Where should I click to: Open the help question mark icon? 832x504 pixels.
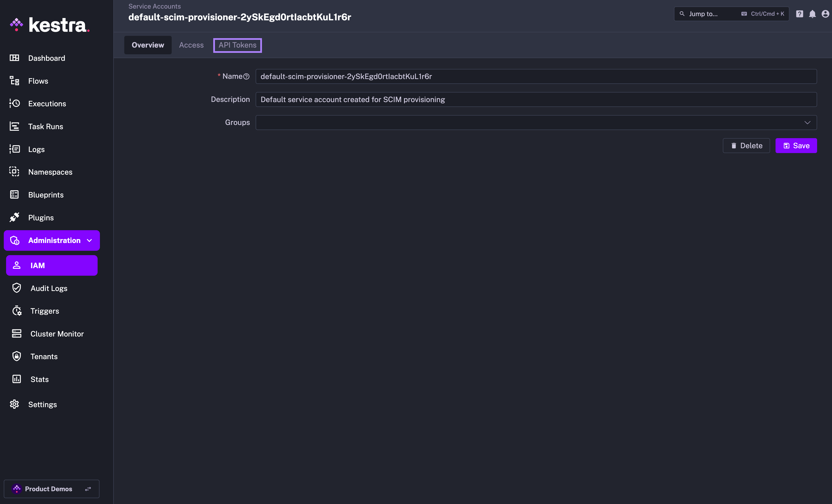click(799, 14)
